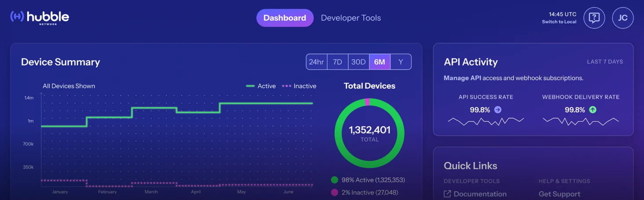644x200 pixels.
Task: Click the purple 2% Inactive swatch
Action: tap(334, 193)
